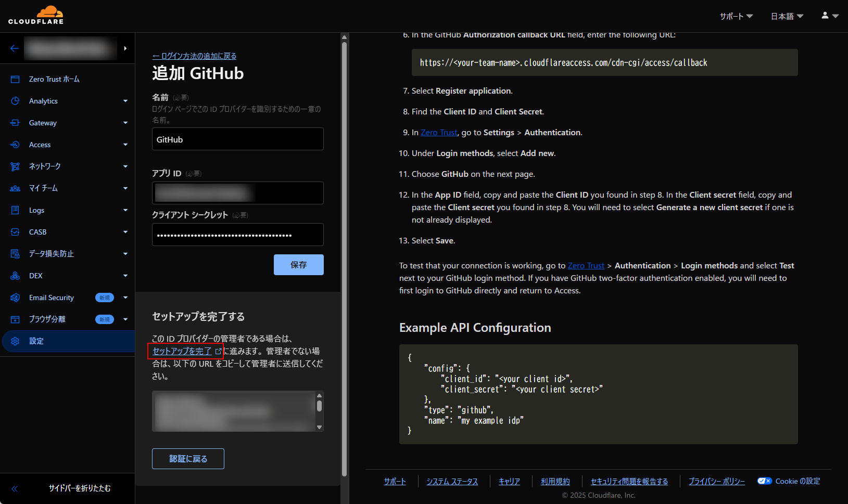Open the 日本語 language dropdown
Image resolution: width=848 pixels, height=504 pixels.
(787, 16)
